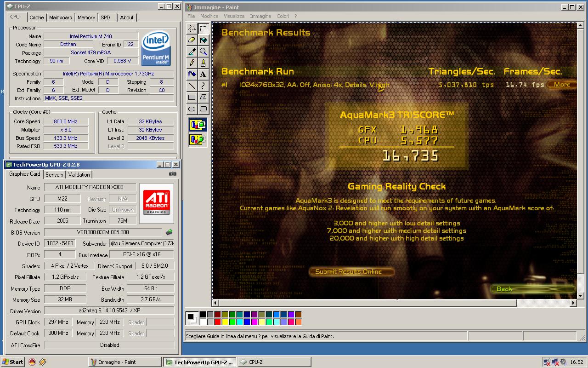Click the GPU-Z screenshot camera icon
The width and height of the screenshot is (588, 368).
point(172,174)
